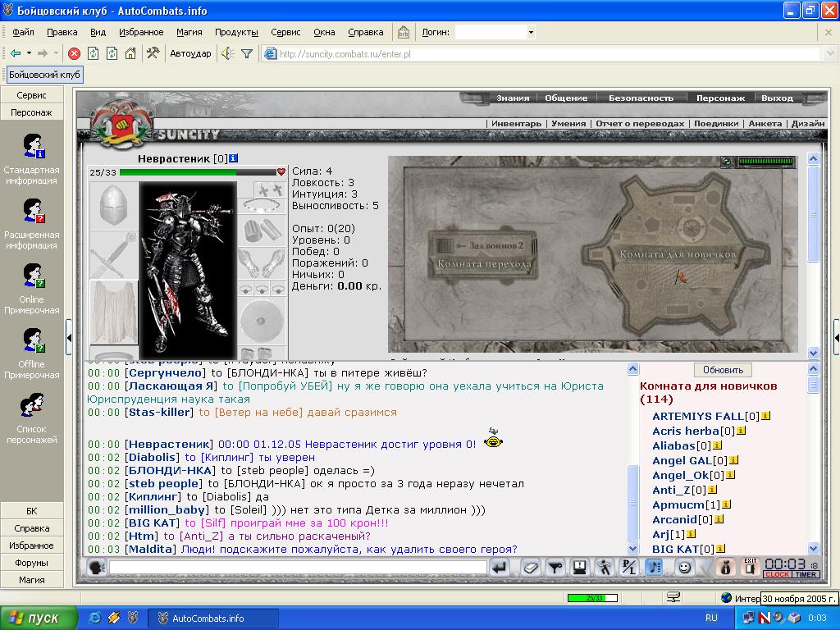This screenshot has width=840, height=630.
Task: Save chat log with floppy icon
Action: click(x=580, y=568)
